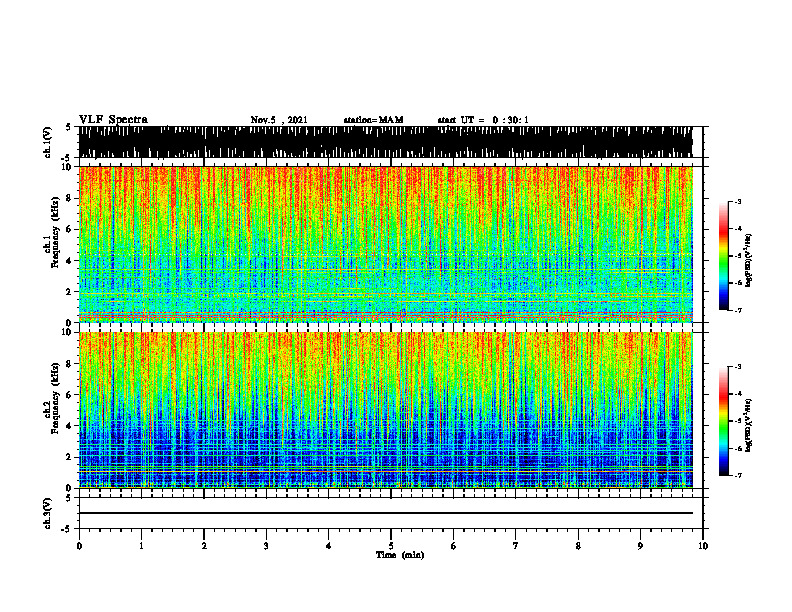Click the ch.1 spectrogram color bar
This screenshot has width=792, height=612.
(723, 256)
